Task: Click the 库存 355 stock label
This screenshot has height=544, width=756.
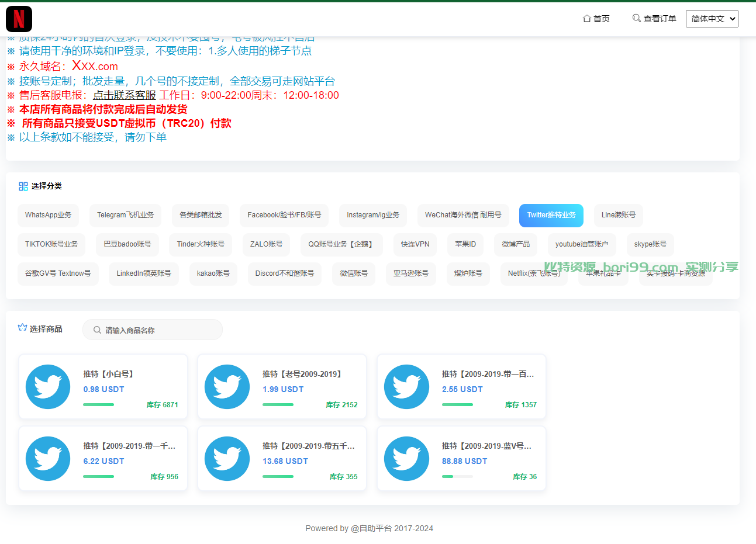Action: (x=344, y=477)
